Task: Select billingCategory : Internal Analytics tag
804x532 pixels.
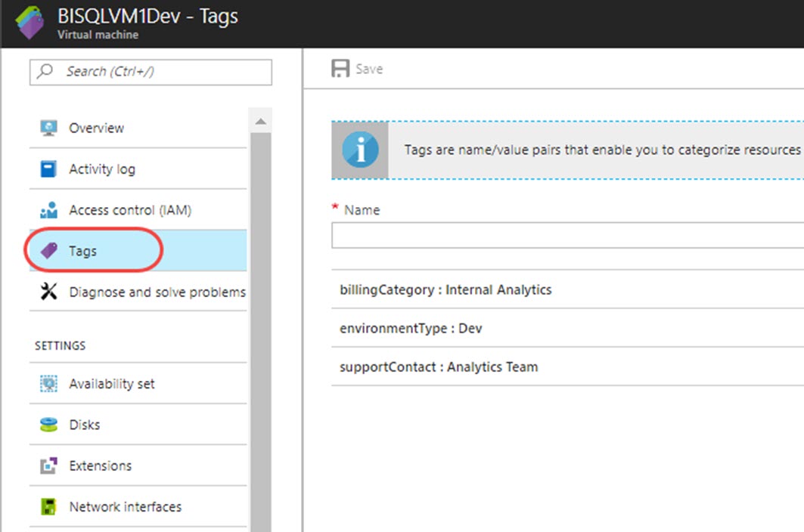Action: pos(567,289)
